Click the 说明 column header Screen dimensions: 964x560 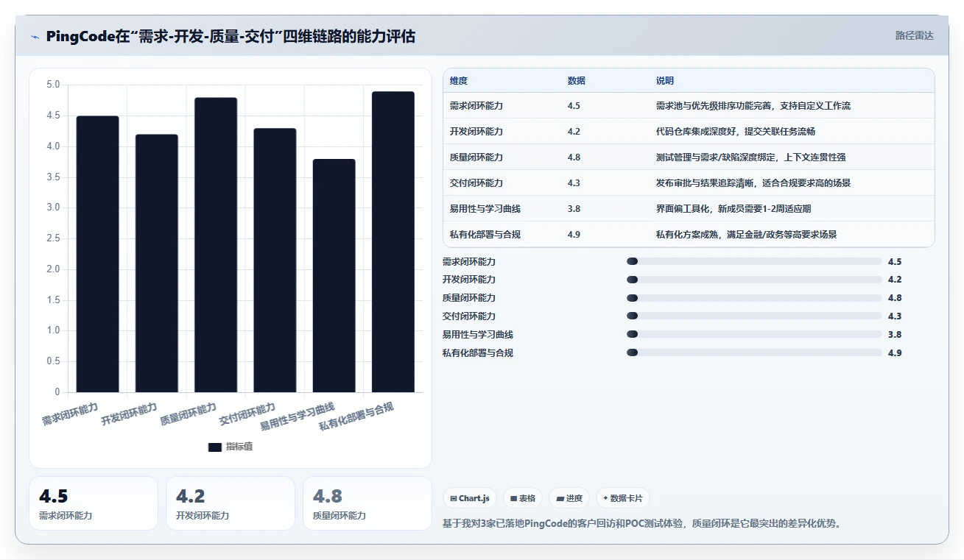[x=665, y=81]
